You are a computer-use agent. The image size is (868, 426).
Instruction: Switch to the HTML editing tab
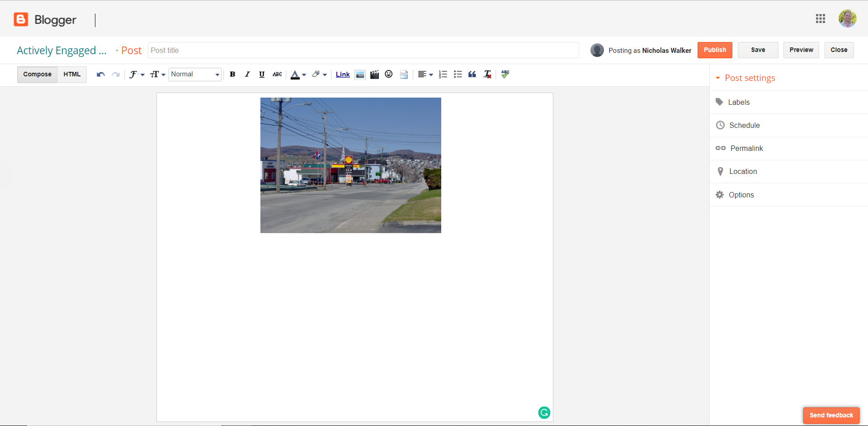point(71,74)
